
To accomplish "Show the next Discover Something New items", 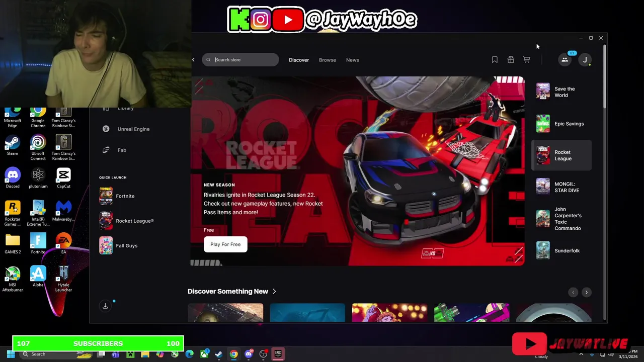I will tap(586, 292).
